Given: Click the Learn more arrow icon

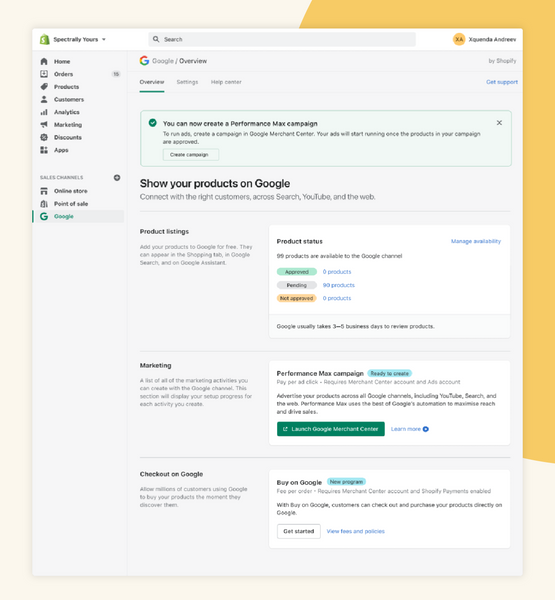Looking at the screenshot, I should click(426, 429).
